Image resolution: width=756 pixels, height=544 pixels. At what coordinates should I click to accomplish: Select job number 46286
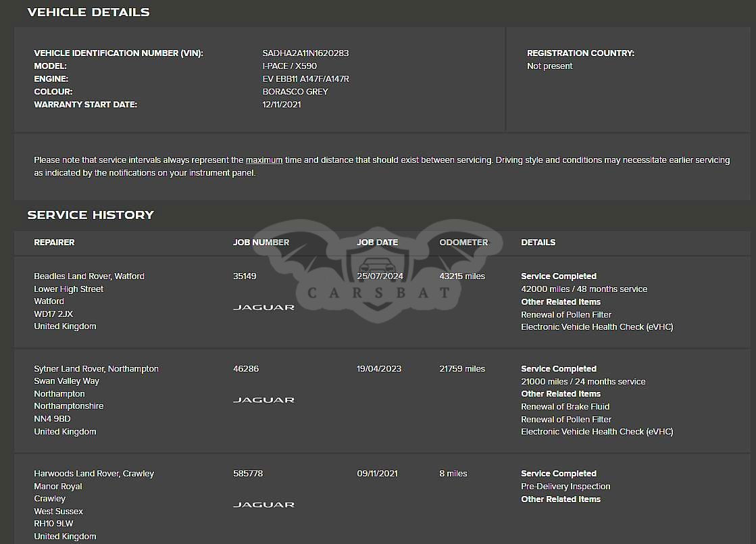pyautogui.click(x=246, y=369)
